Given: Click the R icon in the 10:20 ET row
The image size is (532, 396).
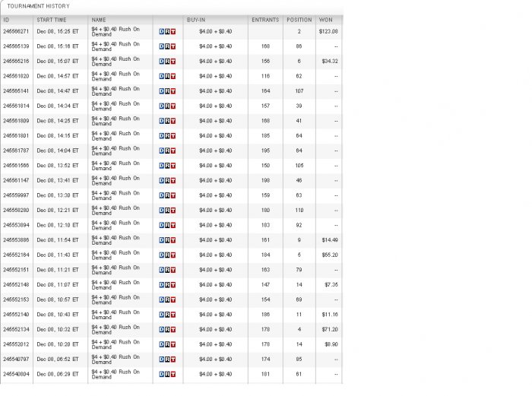Looking at the screenshot, I should click(x=167, y=344).
